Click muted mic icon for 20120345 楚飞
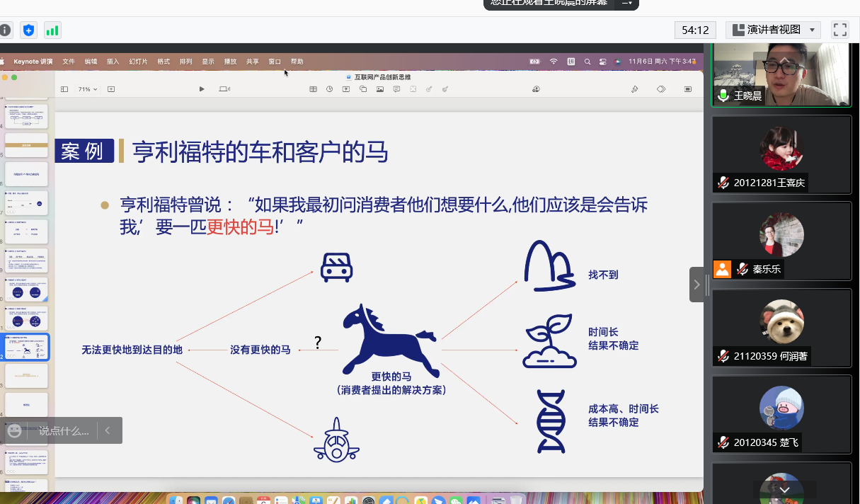 (723, 442)
